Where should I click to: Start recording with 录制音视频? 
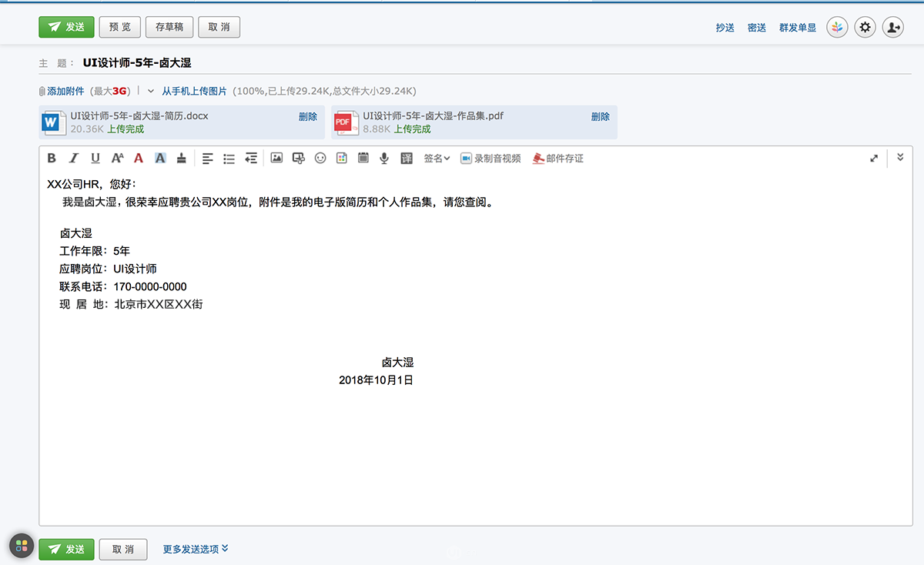click(490, 158)
